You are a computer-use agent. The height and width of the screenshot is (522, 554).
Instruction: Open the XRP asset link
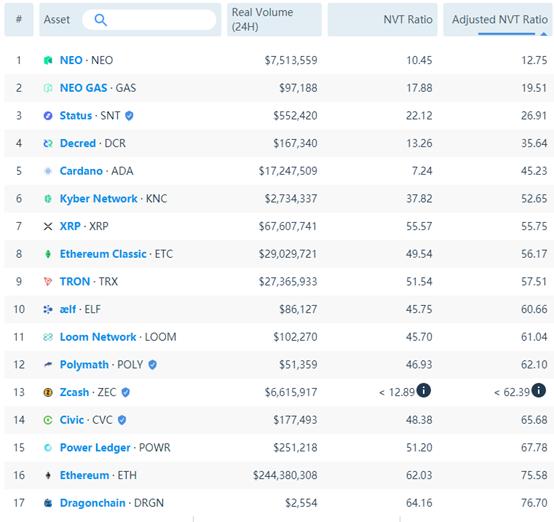70,226
